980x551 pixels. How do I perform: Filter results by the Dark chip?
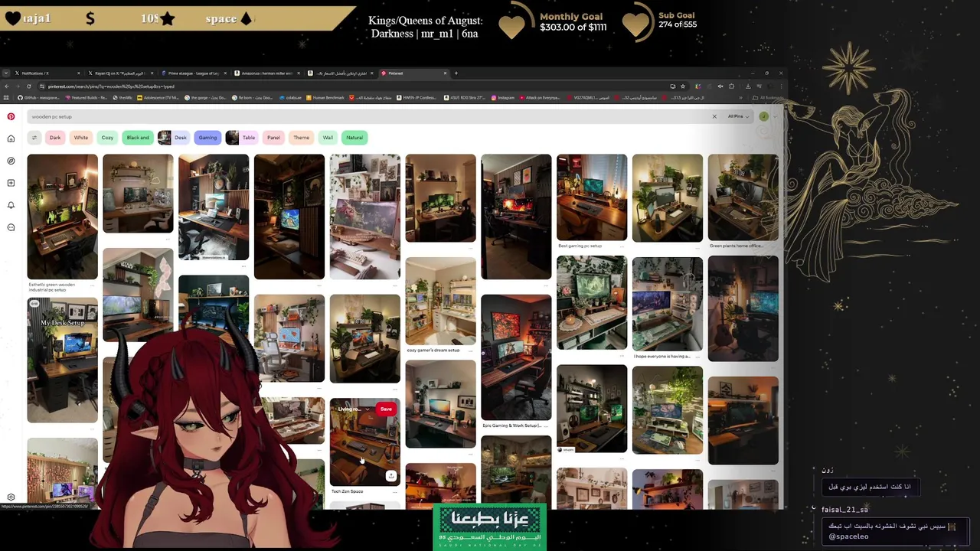[x=55, y=138]
